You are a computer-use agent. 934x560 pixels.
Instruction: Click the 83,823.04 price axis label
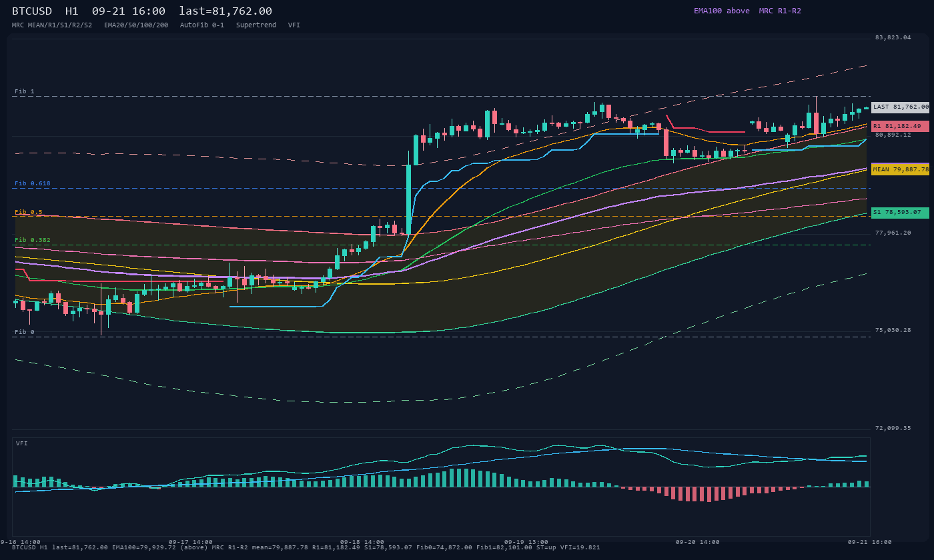893,37
